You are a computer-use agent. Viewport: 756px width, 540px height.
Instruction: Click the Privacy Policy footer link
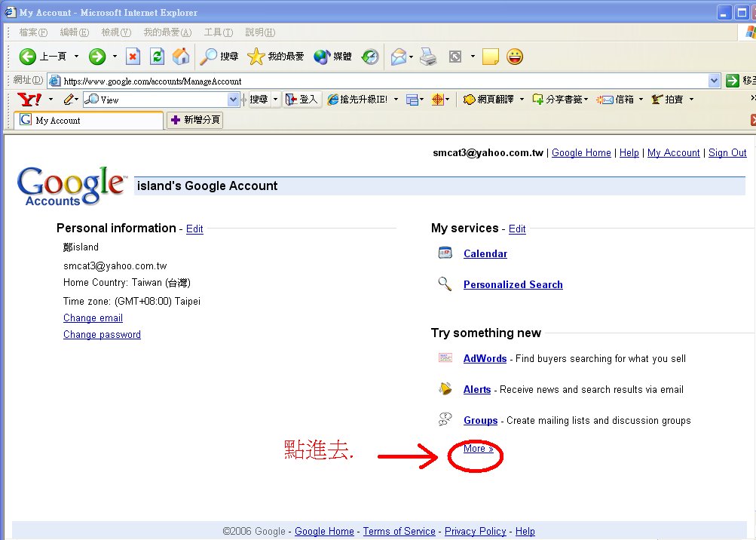[x=475, y=531]
